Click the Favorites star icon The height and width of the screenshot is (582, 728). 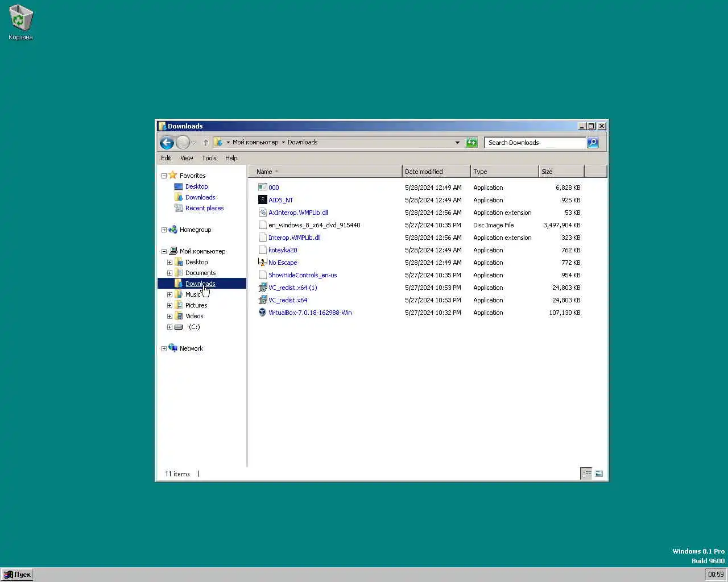coord(173,175)
